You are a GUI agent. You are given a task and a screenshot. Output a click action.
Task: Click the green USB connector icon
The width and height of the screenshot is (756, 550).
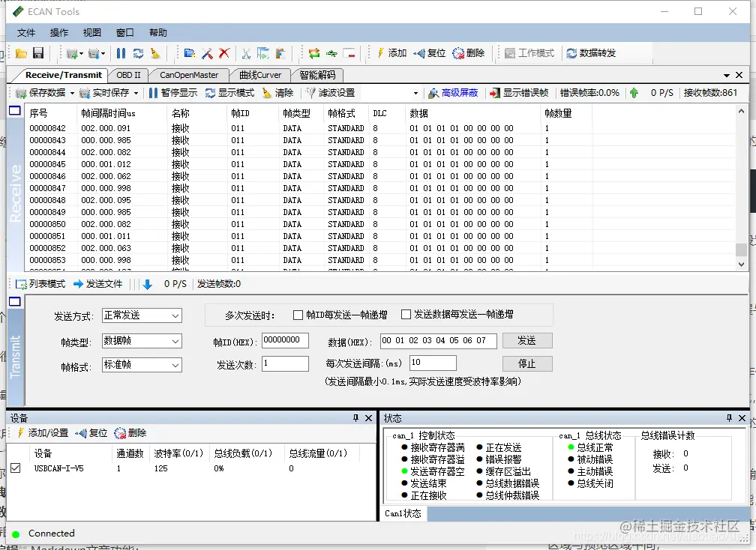click(x=331, y=53)
